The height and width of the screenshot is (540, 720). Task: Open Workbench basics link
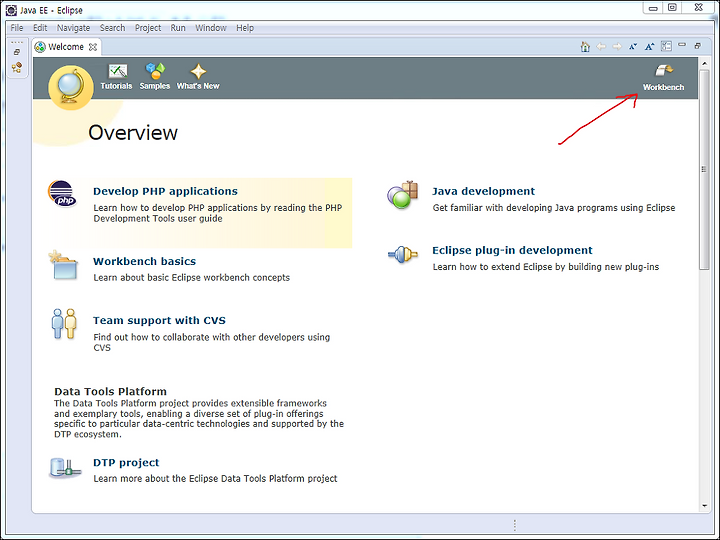144,261
